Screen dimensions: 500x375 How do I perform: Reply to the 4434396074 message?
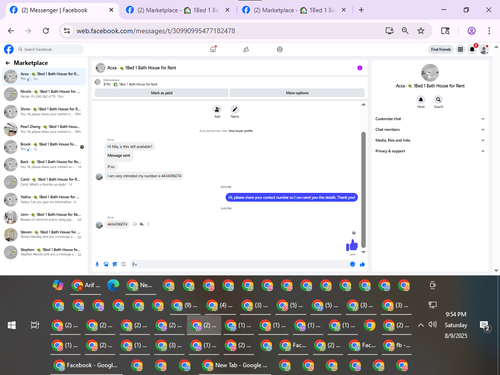[142, 224]
